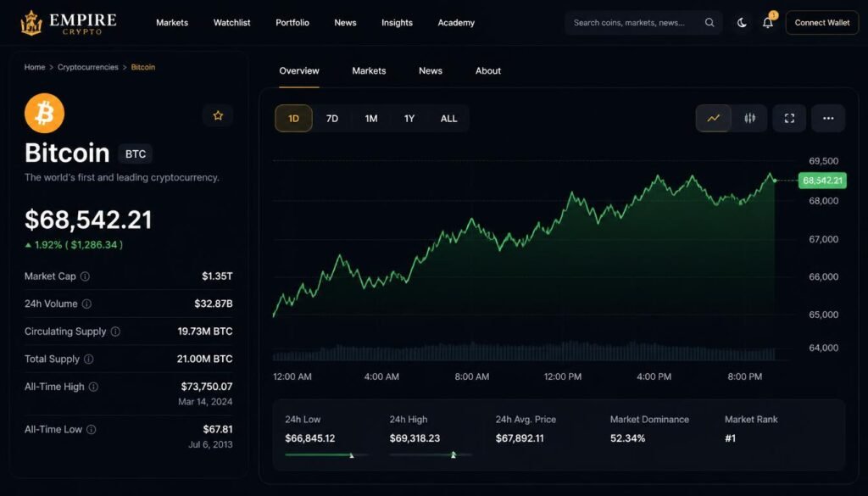Click the search magnifier icon

click(x=709, y=23)
